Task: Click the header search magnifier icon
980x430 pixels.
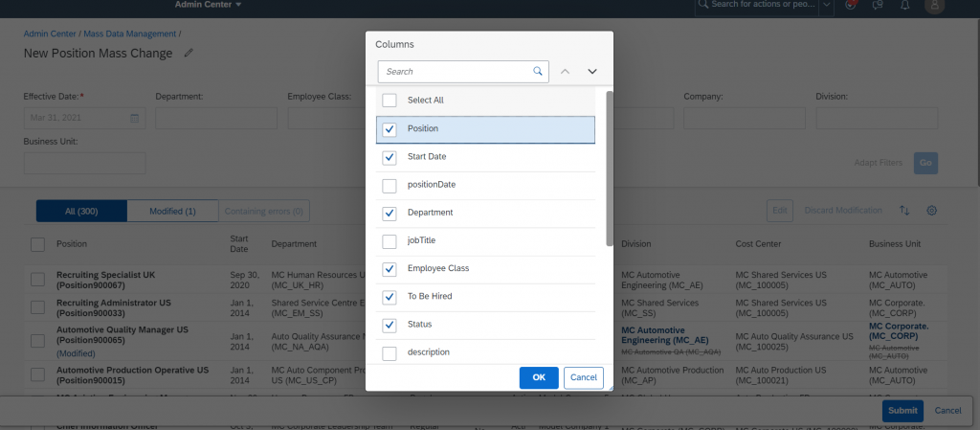Action: point(703,4)
